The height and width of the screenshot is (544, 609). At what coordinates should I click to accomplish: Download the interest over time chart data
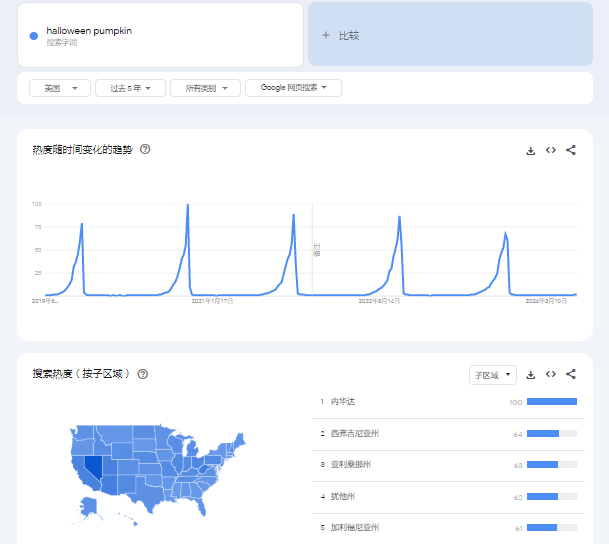tap(531, 151)
